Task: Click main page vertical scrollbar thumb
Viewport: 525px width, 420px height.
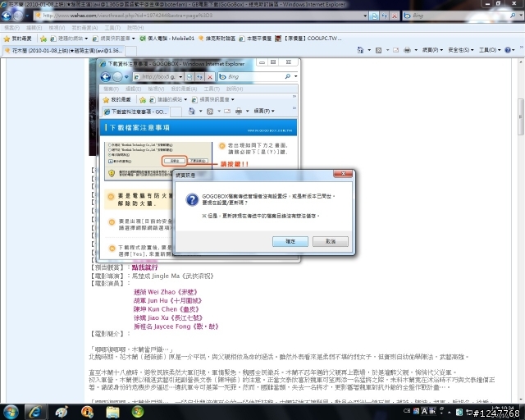Action: point(521,116)
